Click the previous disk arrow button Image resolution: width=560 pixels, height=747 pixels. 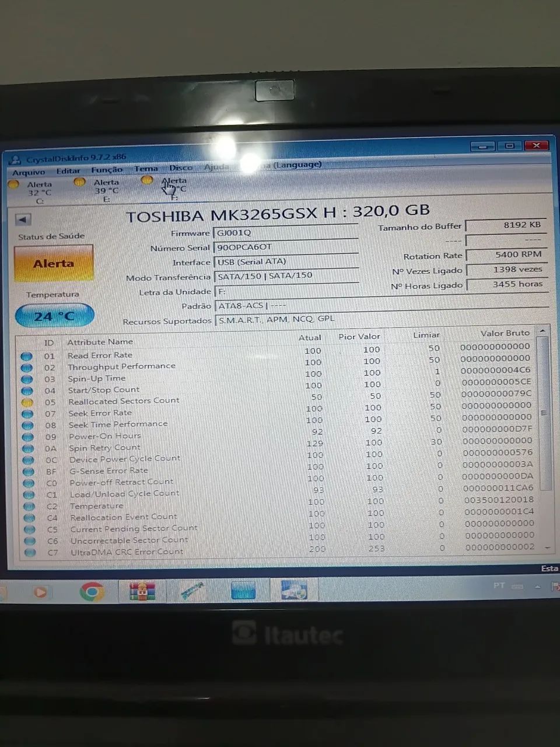(23, 220)
